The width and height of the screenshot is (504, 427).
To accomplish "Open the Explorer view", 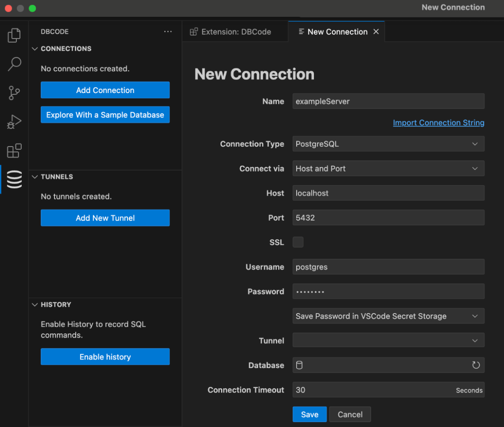I will click(x=14, y=35).
